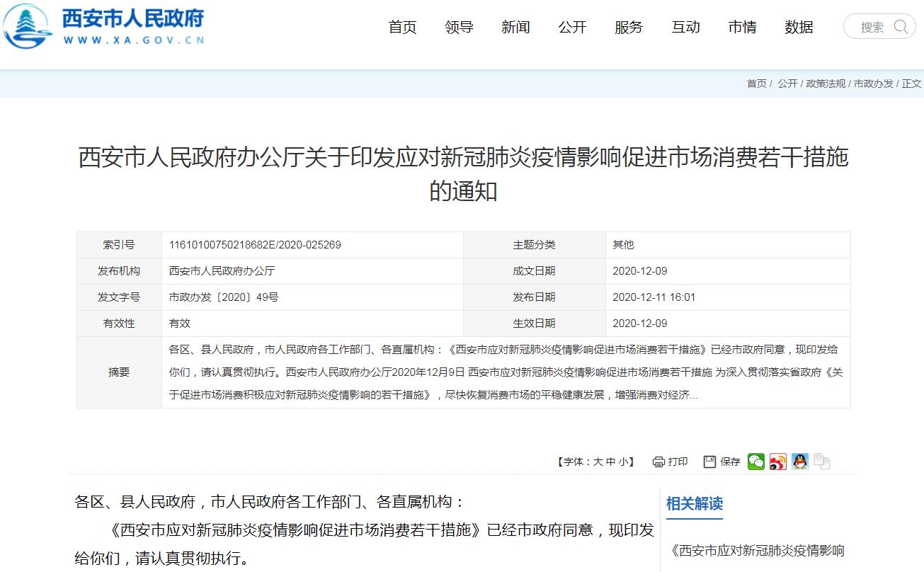Open the 相关解读 tab heading

(x=695, y=503)
